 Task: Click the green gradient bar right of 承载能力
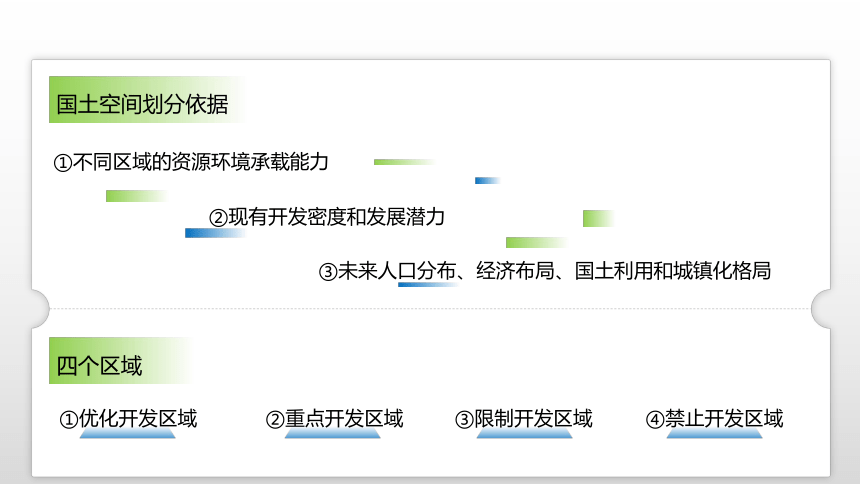tap(405, 162)
